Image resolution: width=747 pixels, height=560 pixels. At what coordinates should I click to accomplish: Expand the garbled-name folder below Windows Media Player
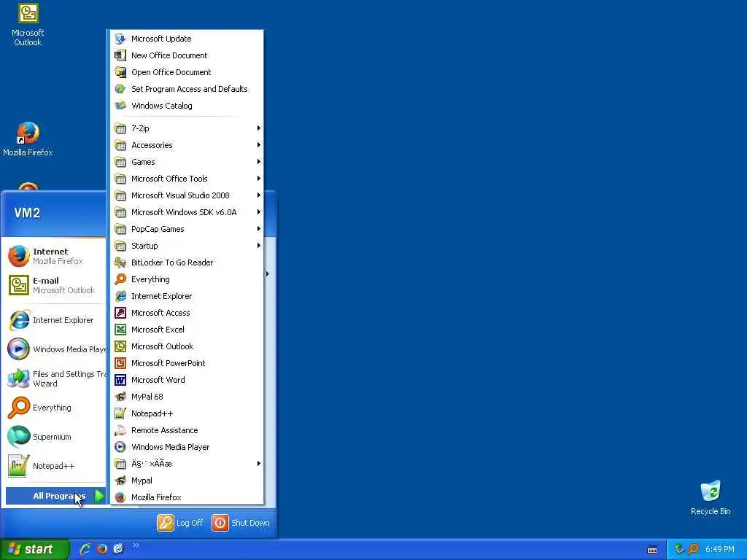(187, 464)
